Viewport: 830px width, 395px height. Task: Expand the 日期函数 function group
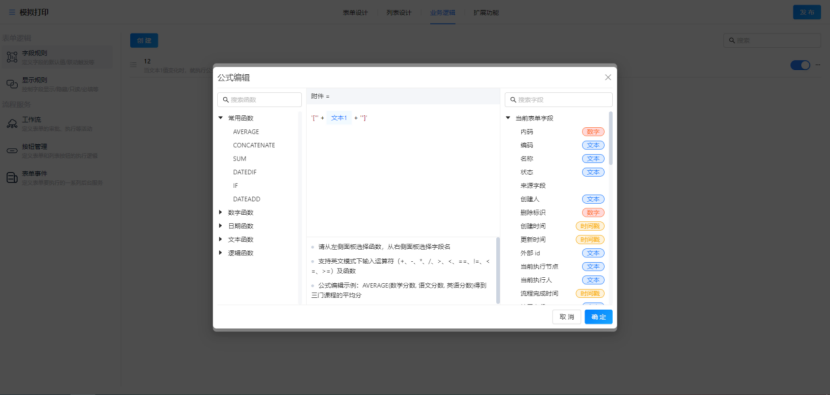(x=221, y=226)
